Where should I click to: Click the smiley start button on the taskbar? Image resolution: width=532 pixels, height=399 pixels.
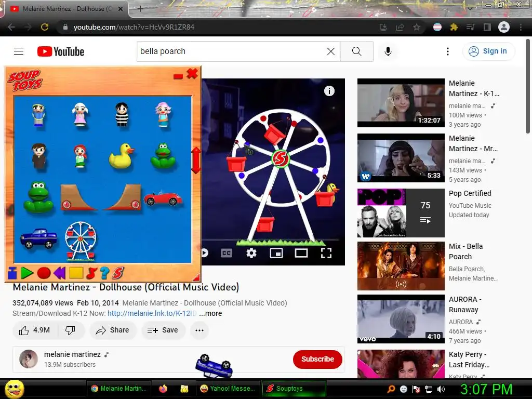click(14, 389)
